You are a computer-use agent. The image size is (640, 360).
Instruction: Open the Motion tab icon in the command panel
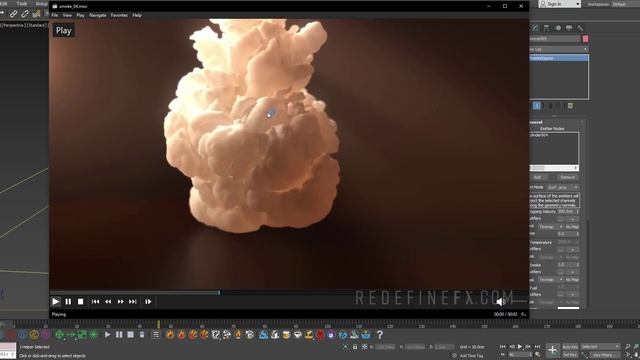[x=558, y=28]
